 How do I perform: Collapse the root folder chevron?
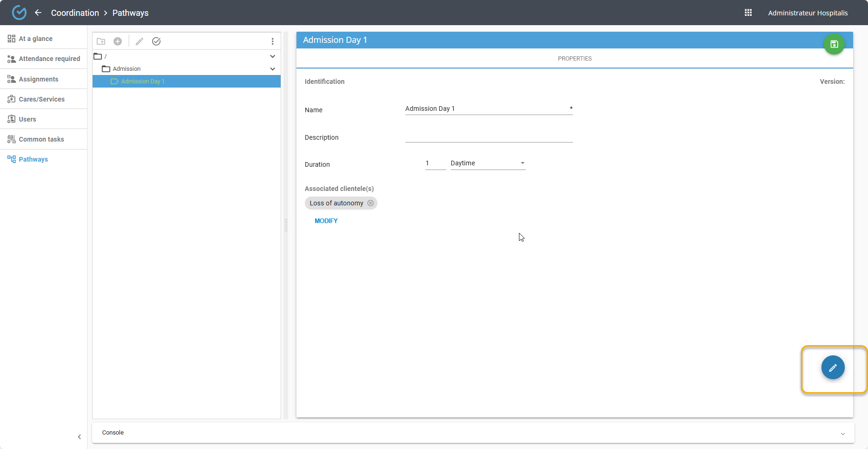click(x=273, y=56)
